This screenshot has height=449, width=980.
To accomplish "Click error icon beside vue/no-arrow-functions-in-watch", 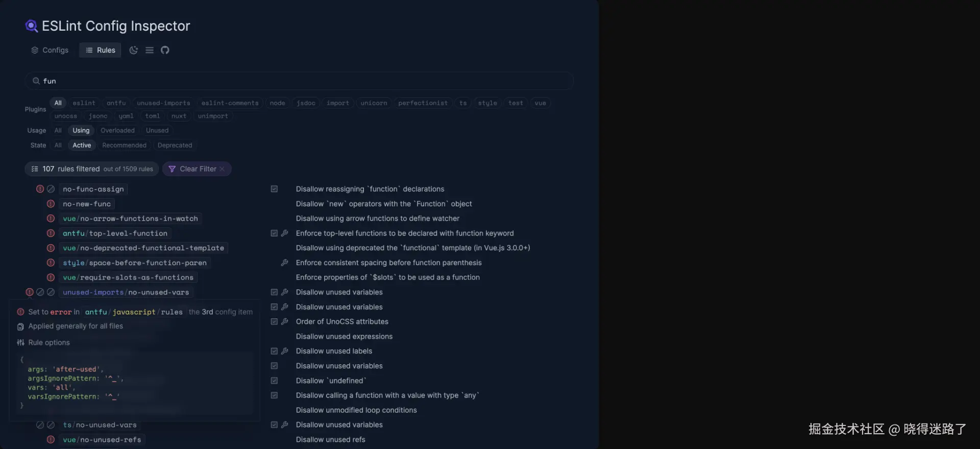I will pyautogui.click(x=51, y=219).
